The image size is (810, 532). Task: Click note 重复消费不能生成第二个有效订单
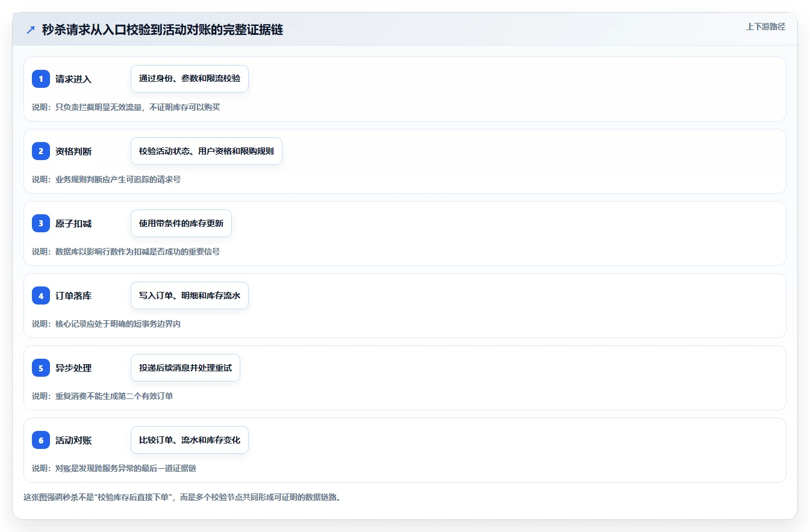click(114, 396)
